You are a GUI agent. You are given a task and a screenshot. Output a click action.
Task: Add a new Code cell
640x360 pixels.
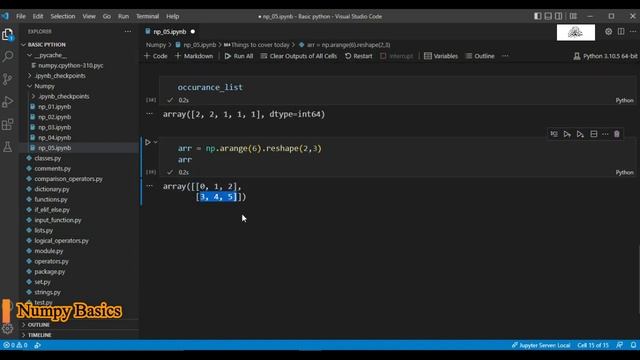[x=156, y=56]
